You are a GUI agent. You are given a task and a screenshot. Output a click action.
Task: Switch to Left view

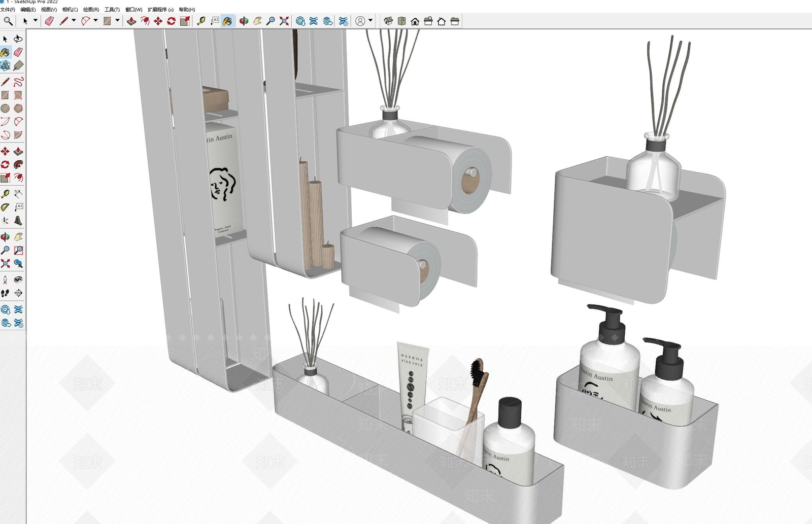pos(455,21)
